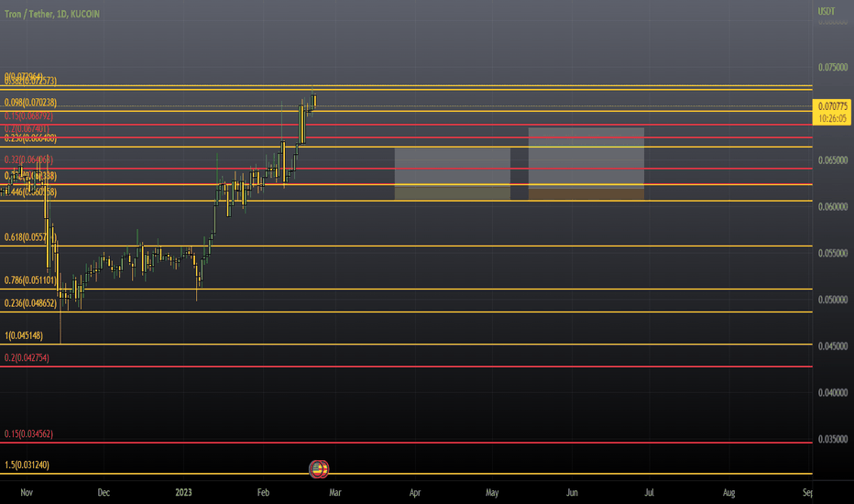Click Jun on the time axis
Viewport: 854px width, 504px height.
point(572,493)
